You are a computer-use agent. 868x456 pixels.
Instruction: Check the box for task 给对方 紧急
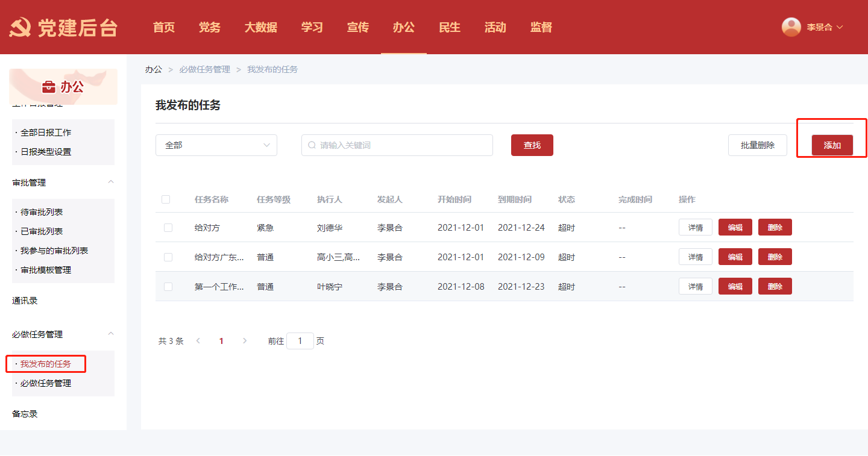point(168,228)
